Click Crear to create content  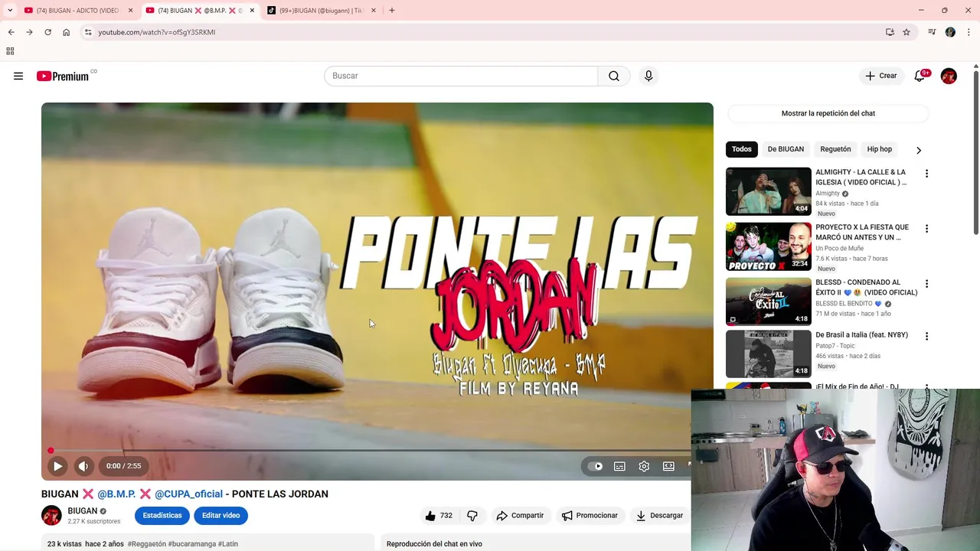pyautogui.click(x=881, y=76)
